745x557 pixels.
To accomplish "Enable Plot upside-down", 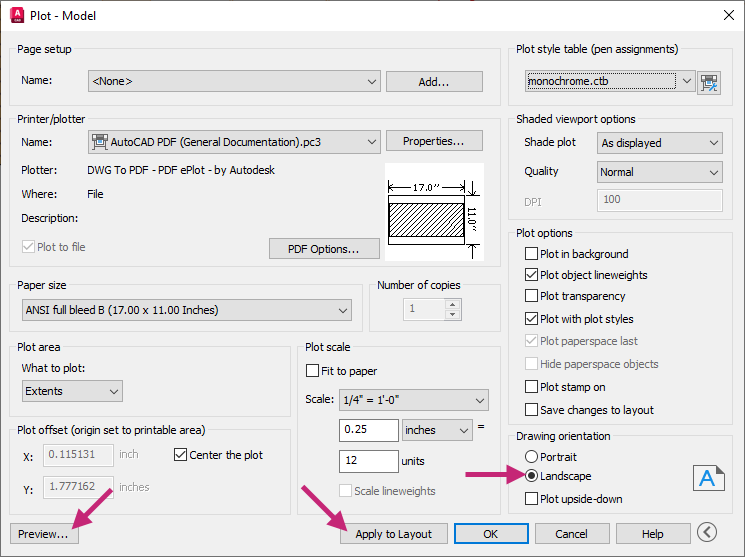I will click(x=531, y=499).
